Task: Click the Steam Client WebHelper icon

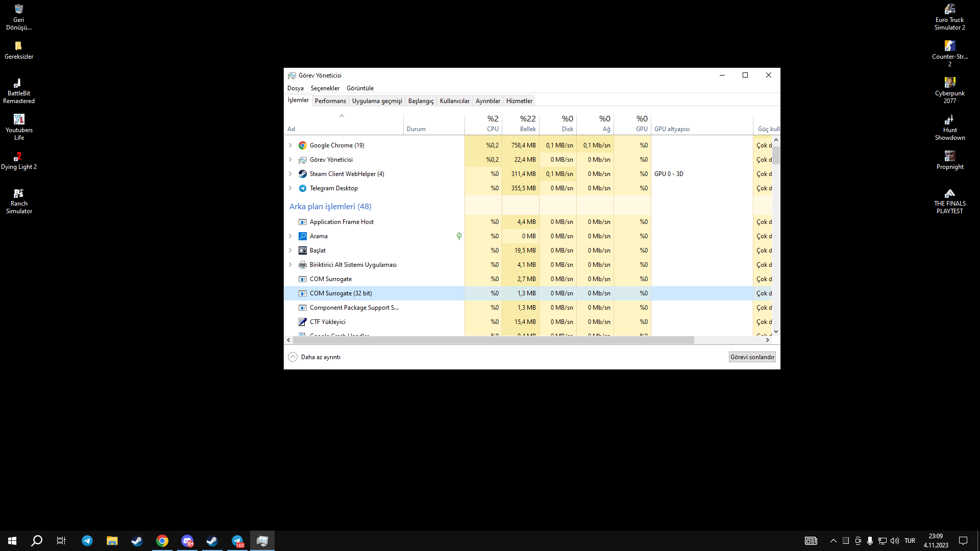Action: point(303,174)
